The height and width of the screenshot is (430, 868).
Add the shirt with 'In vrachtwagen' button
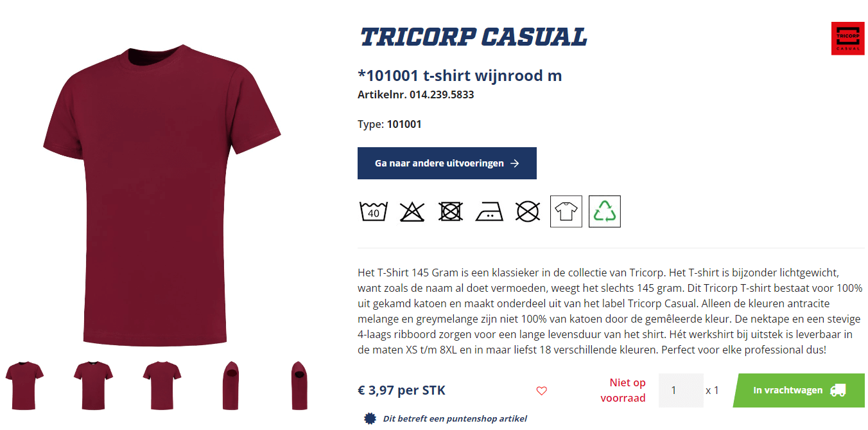[x=799, y=390]
